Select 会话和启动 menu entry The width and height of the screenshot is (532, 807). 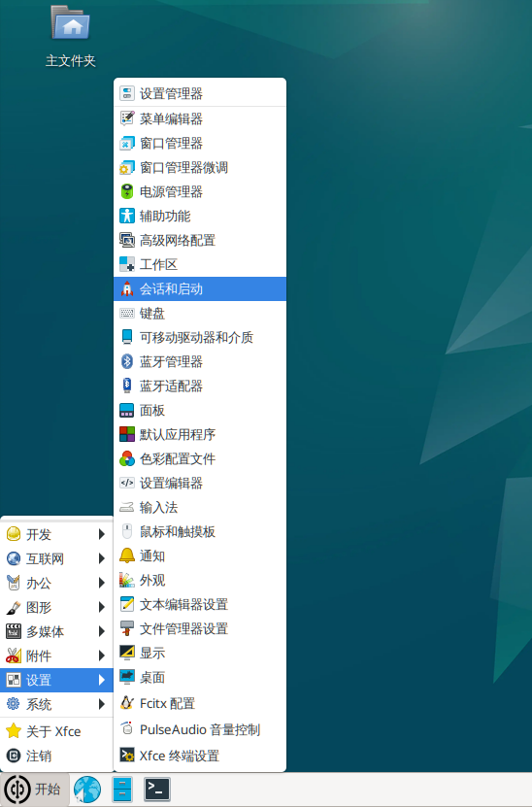200,288
